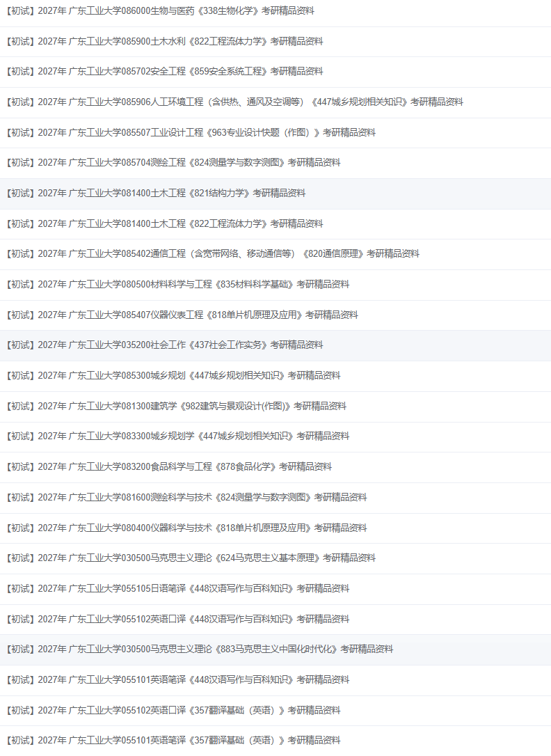Select the 085300城乡规划《447城乡规划相关知识》entry
The image size is (551, 756).
coord(173,375)
